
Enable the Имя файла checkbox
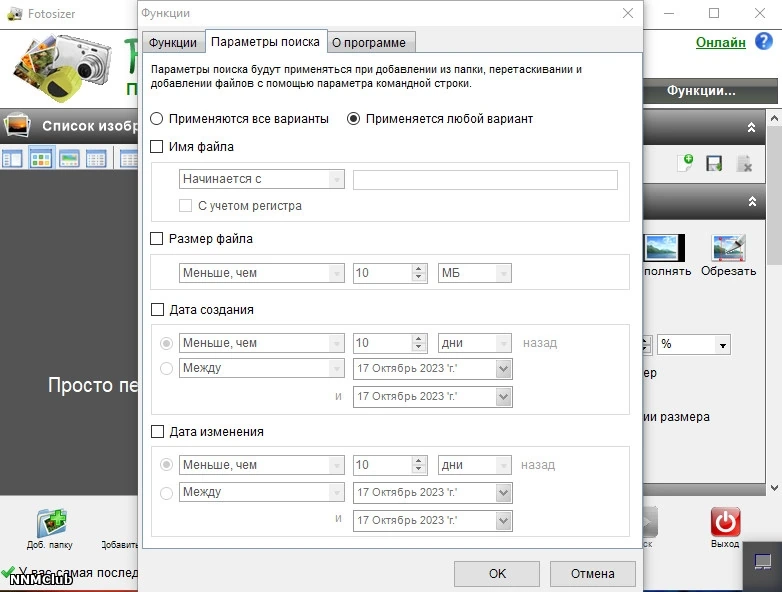tap(157, 147)
